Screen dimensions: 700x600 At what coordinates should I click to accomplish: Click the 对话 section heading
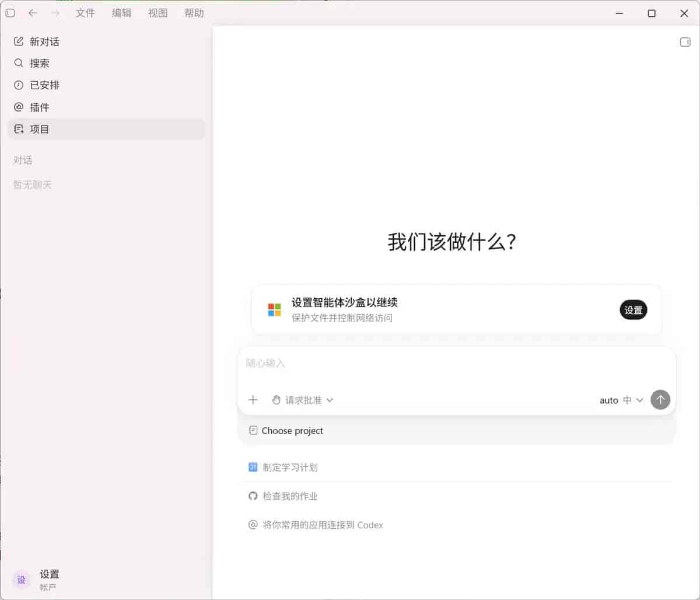pos(23,161)
